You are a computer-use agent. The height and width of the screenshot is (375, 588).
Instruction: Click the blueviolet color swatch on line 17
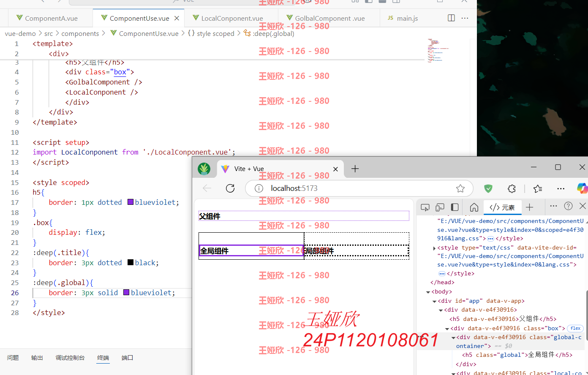131,202
